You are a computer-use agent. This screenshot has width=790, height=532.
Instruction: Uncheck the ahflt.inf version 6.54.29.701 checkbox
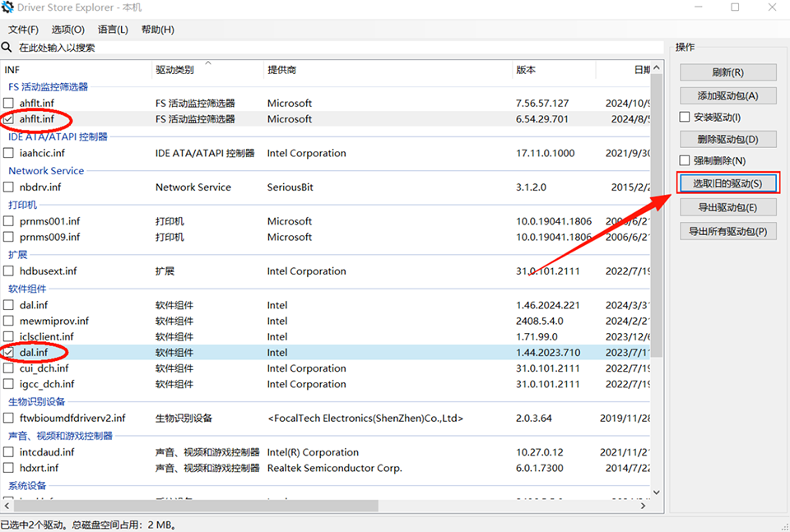click(x=8, y=119)
